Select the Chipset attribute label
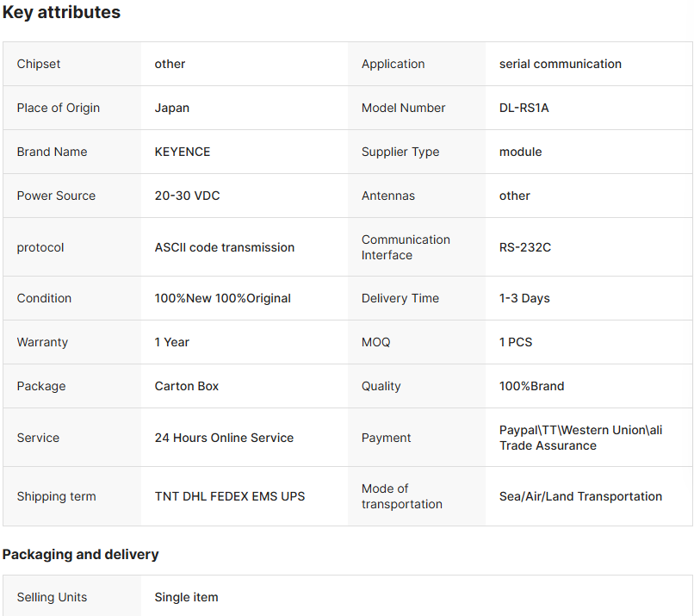 point(39,64)
